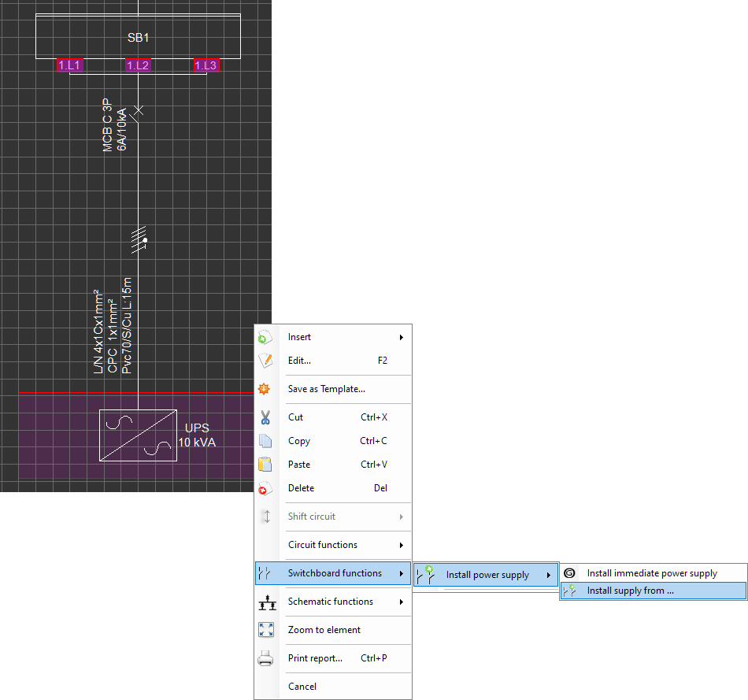
Task: Click the Install supply from icon
Action: click(569, 591)
